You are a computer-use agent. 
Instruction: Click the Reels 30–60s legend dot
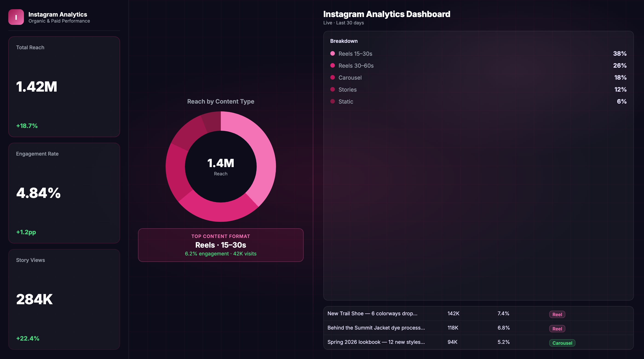[x=333, y=66]
